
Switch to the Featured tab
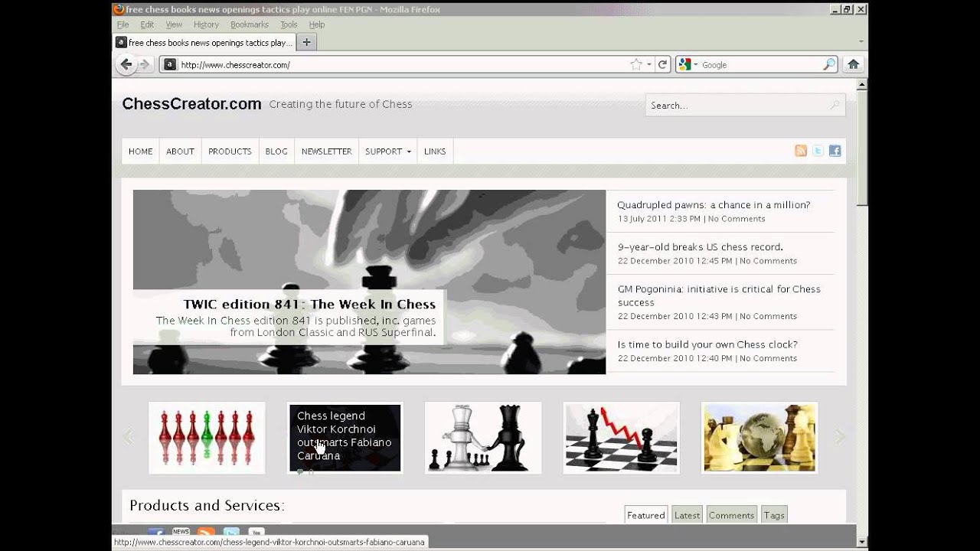point(646,515)
